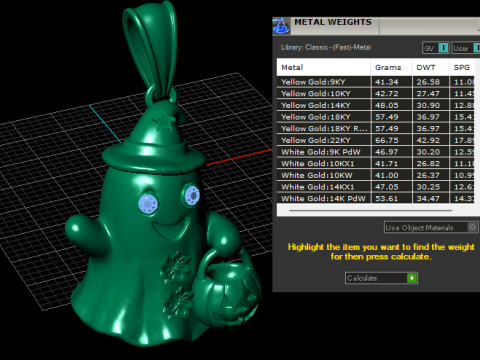
Task: Select the Yellow Gold:9KY row
Action: pyautogui.click(x=376, y=82)
